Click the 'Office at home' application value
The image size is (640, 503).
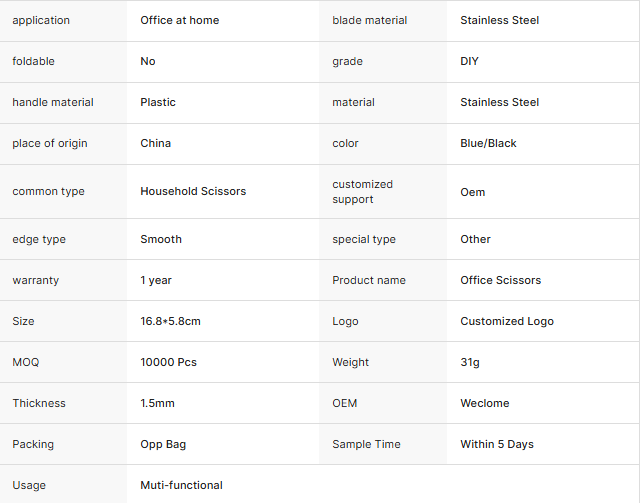[180, 20]
